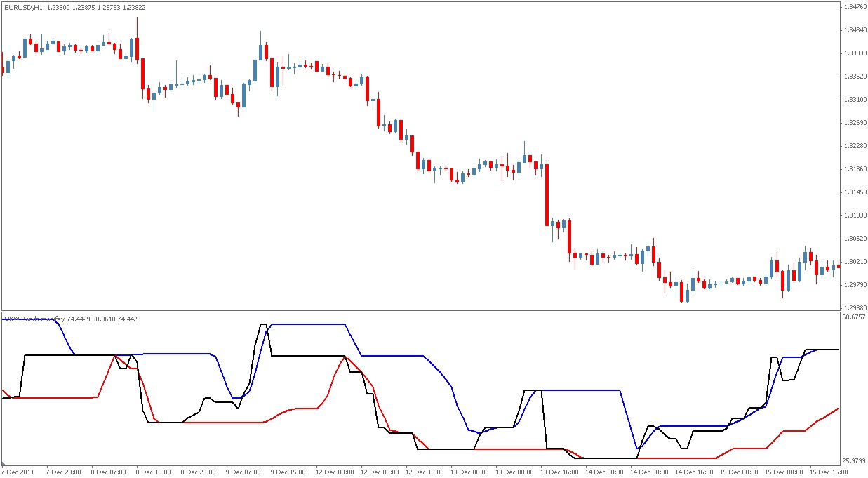Screen dimensions: 868x478
Task: Click the '9 Dec 07:00' time label
Action: 242,472
